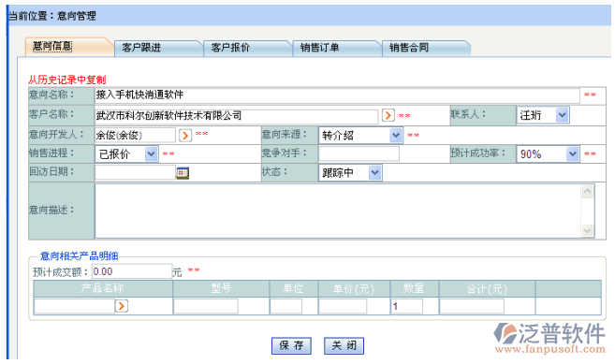Open the calendar picker for 回访日期
Viewport: 615px width, 364px height.
(183, 172)
